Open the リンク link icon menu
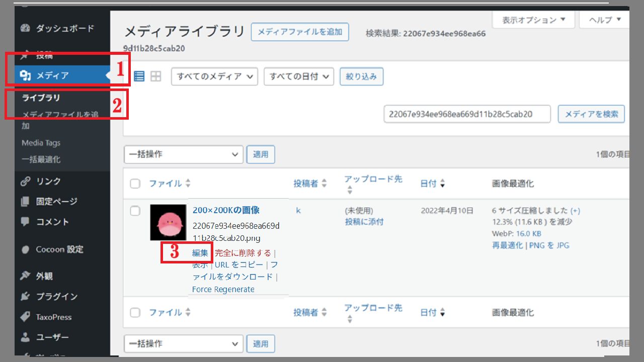Image resolution: width=644 pixels, height=362 pixels. 25,181
